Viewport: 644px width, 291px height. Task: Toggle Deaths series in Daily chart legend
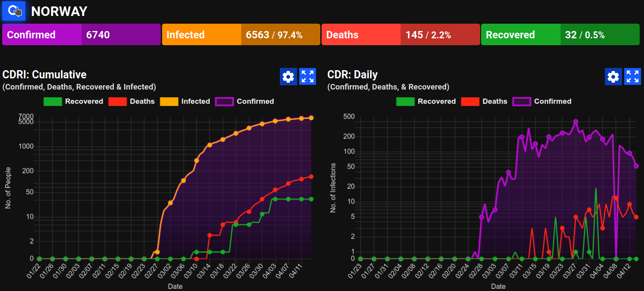[x=484, y=102]
